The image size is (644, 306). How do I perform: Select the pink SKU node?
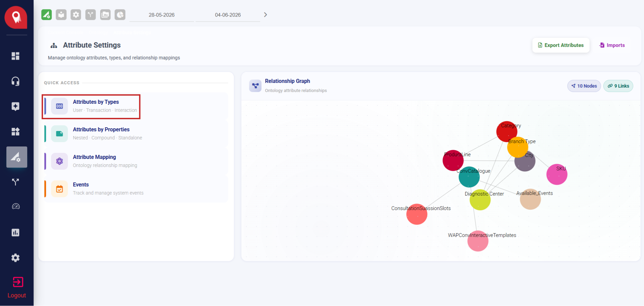coord(557,174)
